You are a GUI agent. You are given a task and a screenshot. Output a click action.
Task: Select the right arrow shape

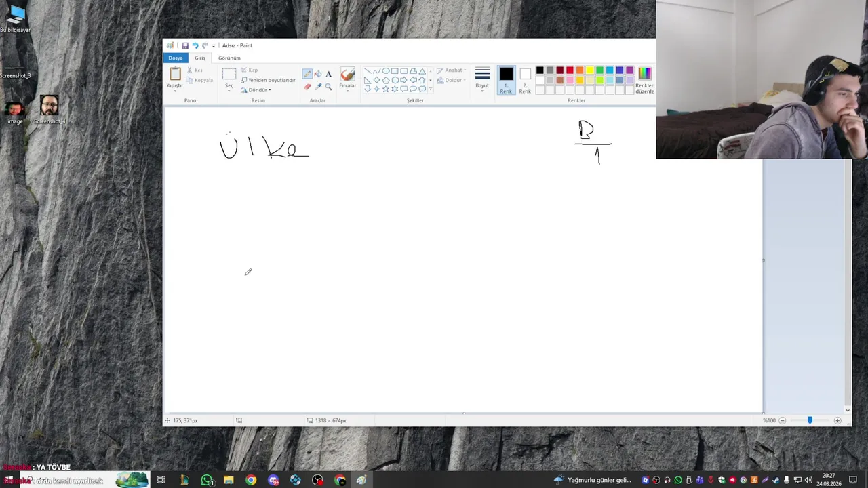[404, 80]
